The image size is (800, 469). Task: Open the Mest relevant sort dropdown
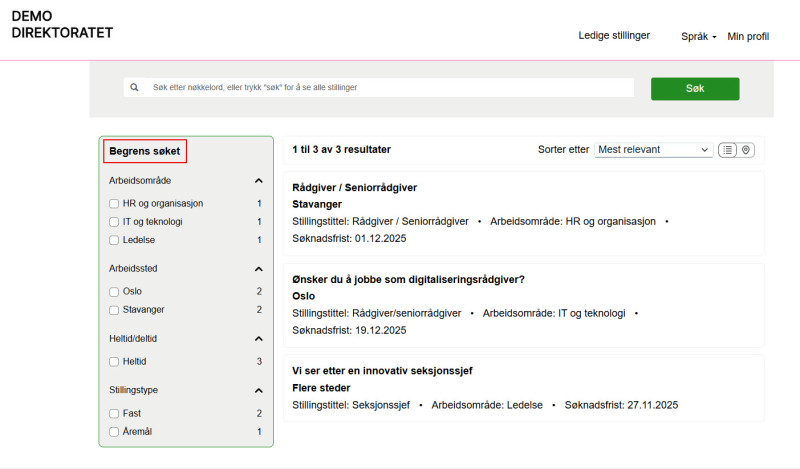(654, 150)
